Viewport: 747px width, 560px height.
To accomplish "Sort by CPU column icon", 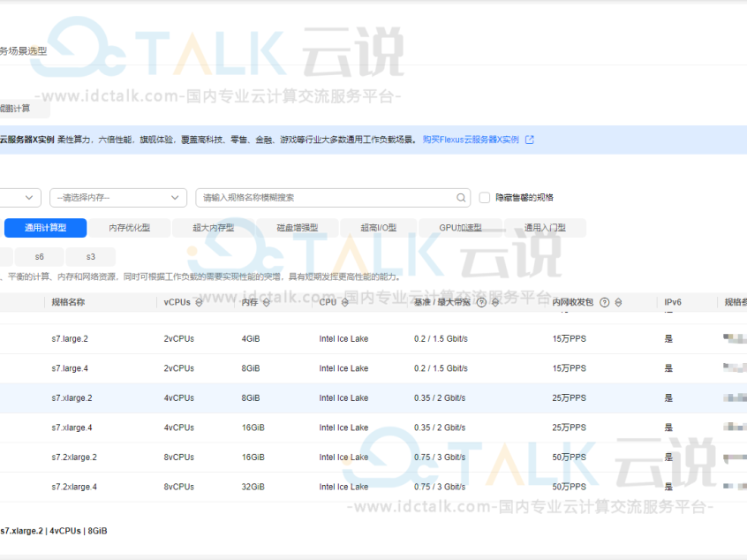I will [x=345, y=303].
